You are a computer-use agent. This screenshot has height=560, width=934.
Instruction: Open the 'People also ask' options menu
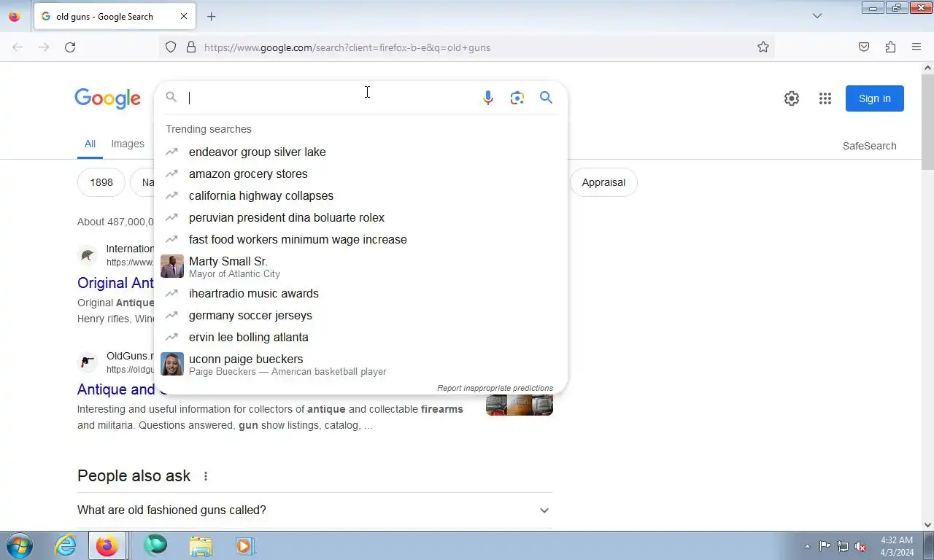[206, 476]
